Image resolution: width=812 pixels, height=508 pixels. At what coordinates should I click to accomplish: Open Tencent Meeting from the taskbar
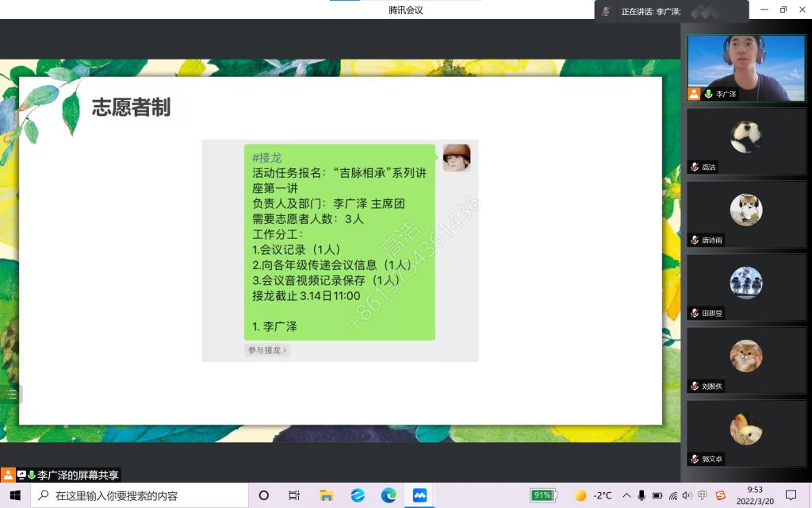point(419,495)
